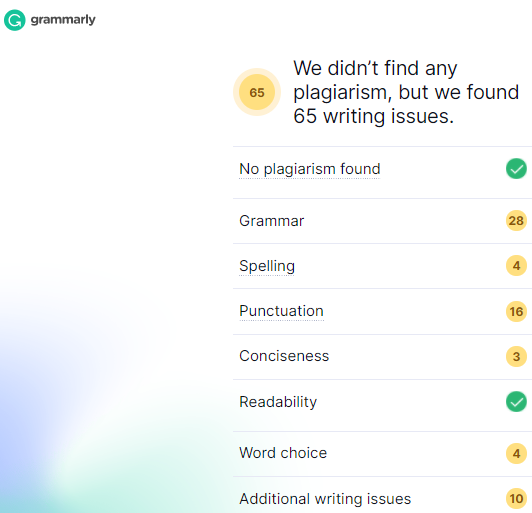Click the Punctuation count badge 16
Screen dimensions: 532x513
pos(516,311)
